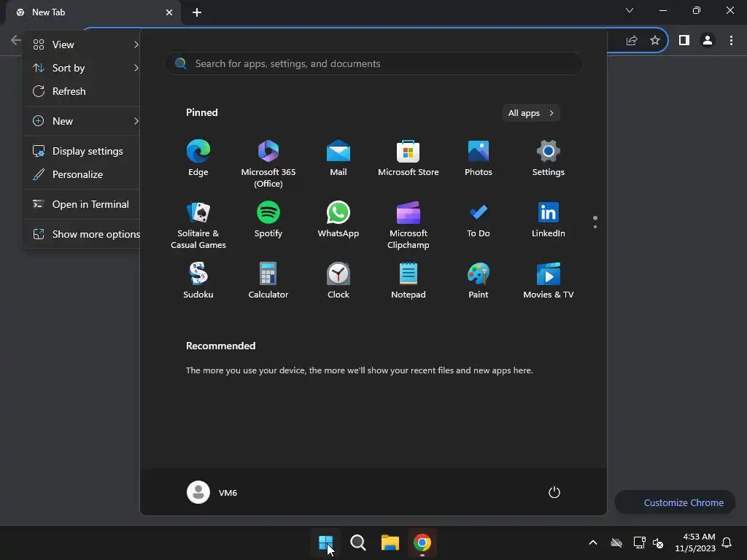747x560 pixels.
Task: Go to next pinned apps page dot
Action: pyautogui.click(x=595, y=227)
